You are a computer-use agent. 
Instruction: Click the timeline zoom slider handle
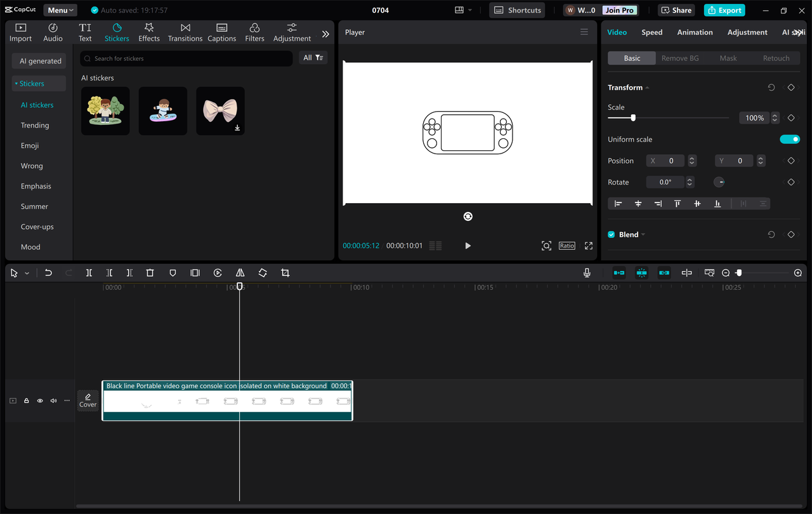point(739,273)
